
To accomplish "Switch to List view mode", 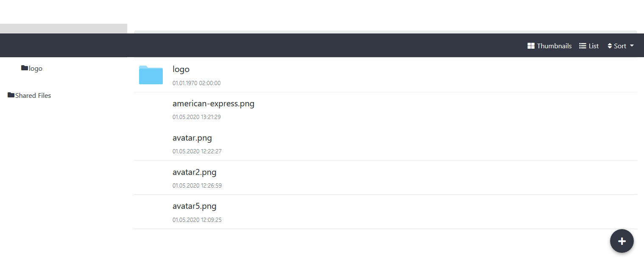I will 589,45.
